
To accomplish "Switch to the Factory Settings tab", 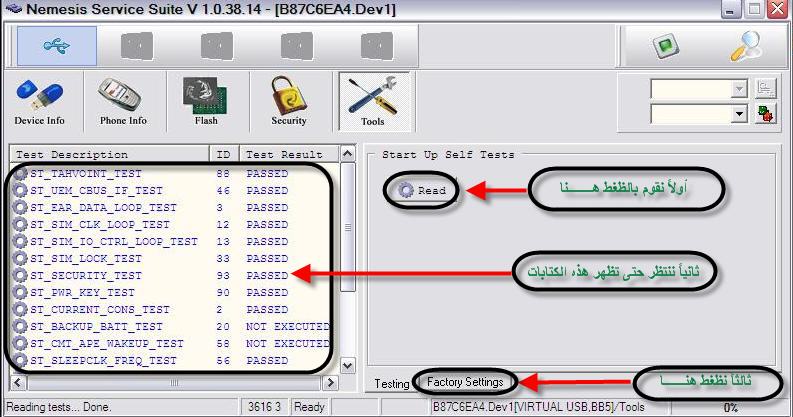I will coord(465,382).
